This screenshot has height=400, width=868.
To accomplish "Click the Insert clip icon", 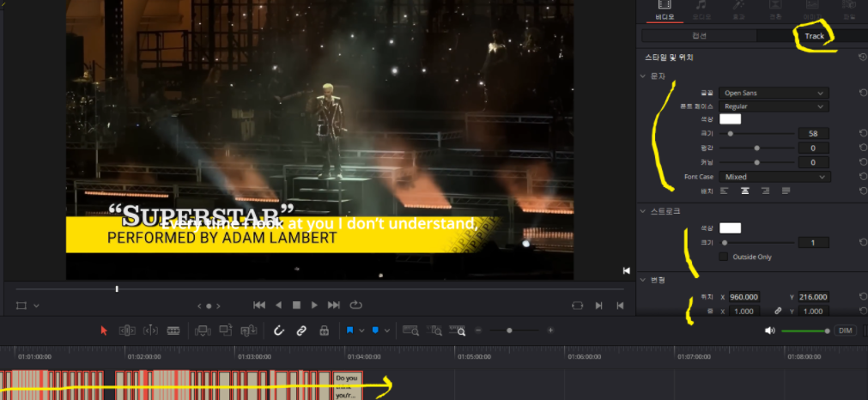I will pos(203,330).
